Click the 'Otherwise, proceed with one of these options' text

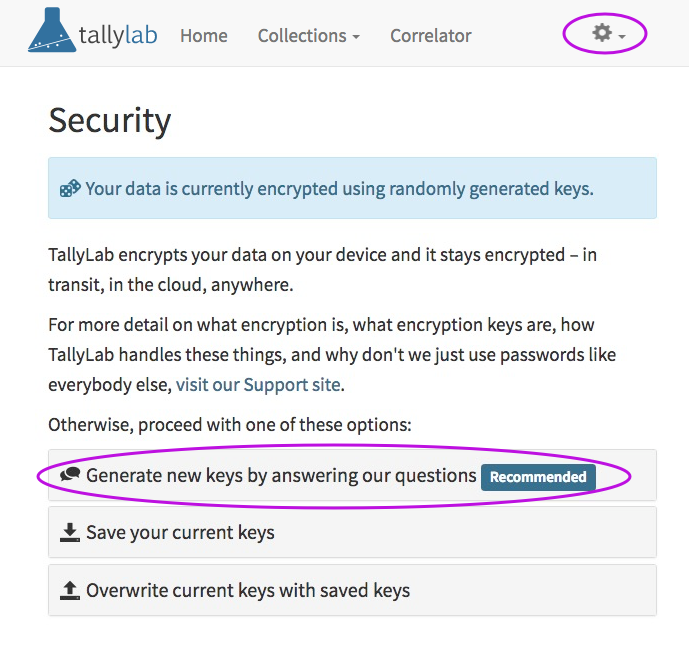click(230, 425)
